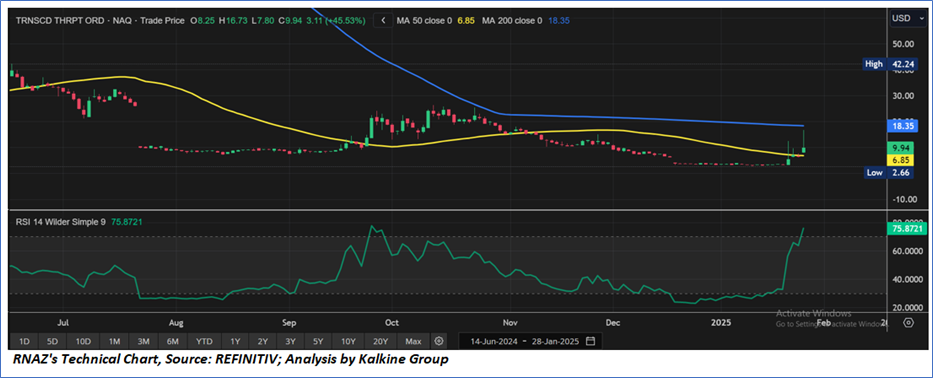Click the blue 18.35 MA price tag
Screen dimensions: 933x378
click(903, 126)
